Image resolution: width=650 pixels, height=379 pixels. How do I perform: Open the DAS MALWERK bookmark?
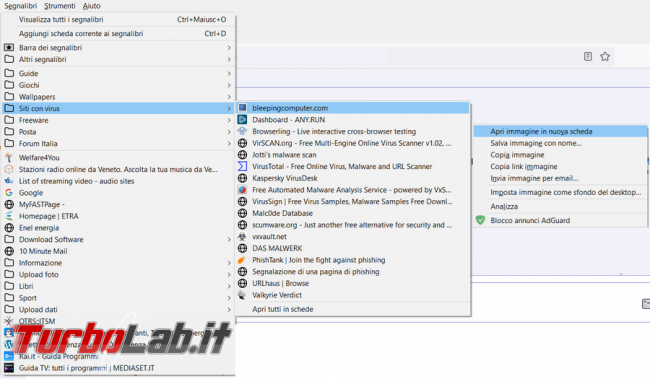(353, 248)
